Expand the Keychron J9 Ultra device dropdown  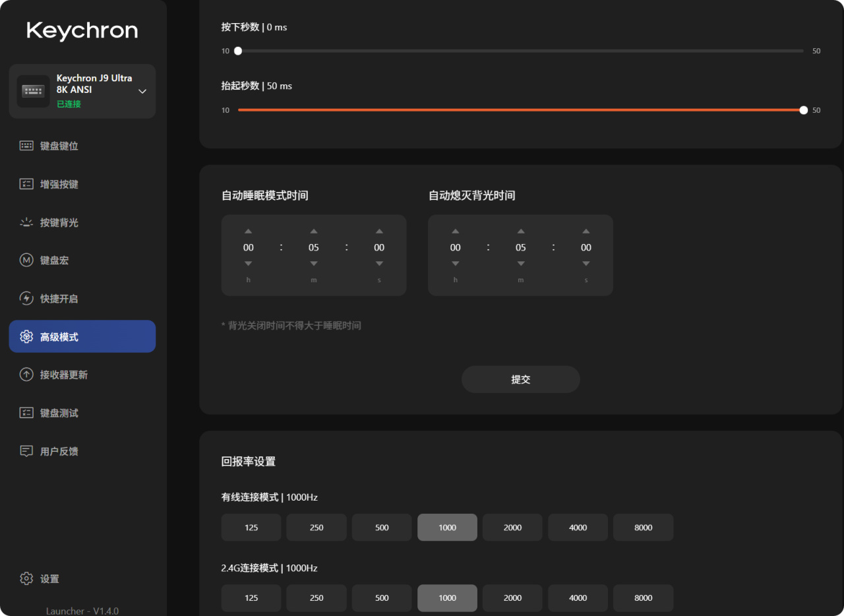(x=142, y=91)
